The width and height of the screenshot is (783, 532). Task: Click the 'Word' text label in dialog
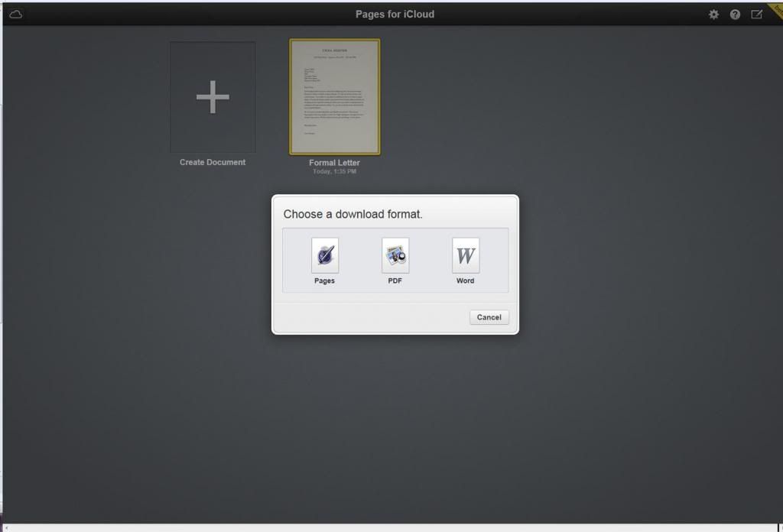pos(465,281)
